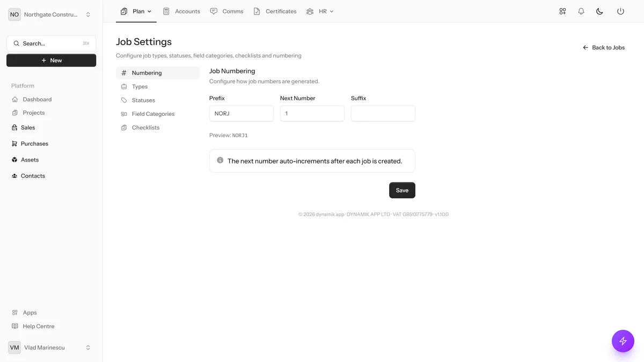Select Statuses in settings menu

(x=158, y=100)
